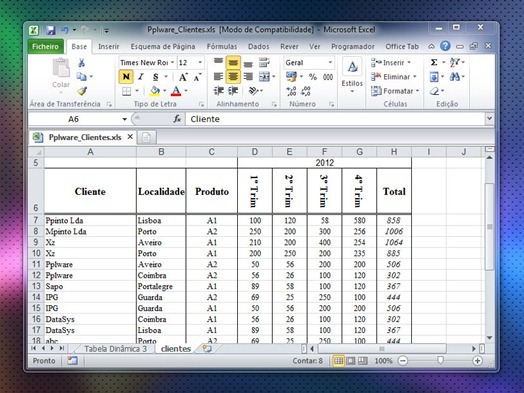Open the Tabela Dinâmica 3 sheet
This screenshot has width=524, height=393.
pyautogui.click(x=115, y=349)
